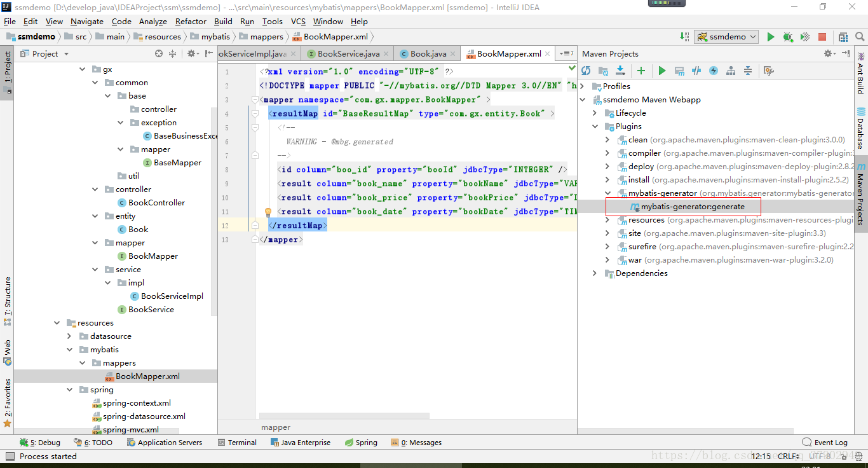This screenshot has width=868, height=468.
Task: Open Project Structure icon
Action: (x=843, y=37)
